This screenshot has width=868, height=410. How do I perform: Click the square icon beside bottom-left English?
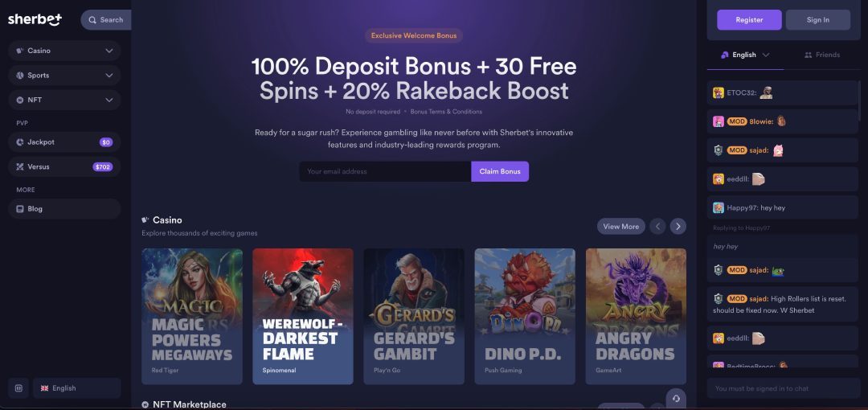pyautogui.click(x=18, y=388)
